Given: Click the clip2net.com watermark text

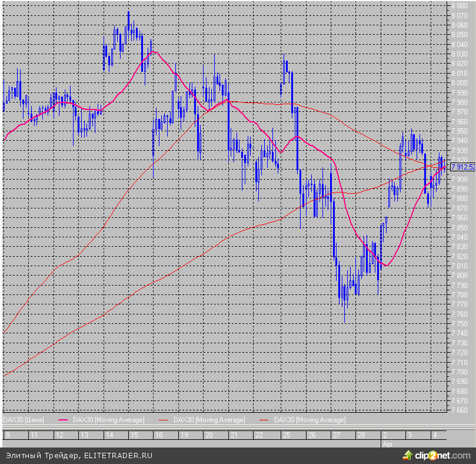Looking at the screenshot, I should point(442,455).
